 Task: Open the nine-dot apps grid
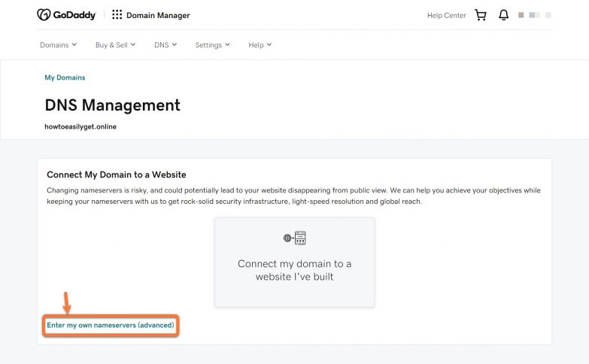[x=117, y=15]
